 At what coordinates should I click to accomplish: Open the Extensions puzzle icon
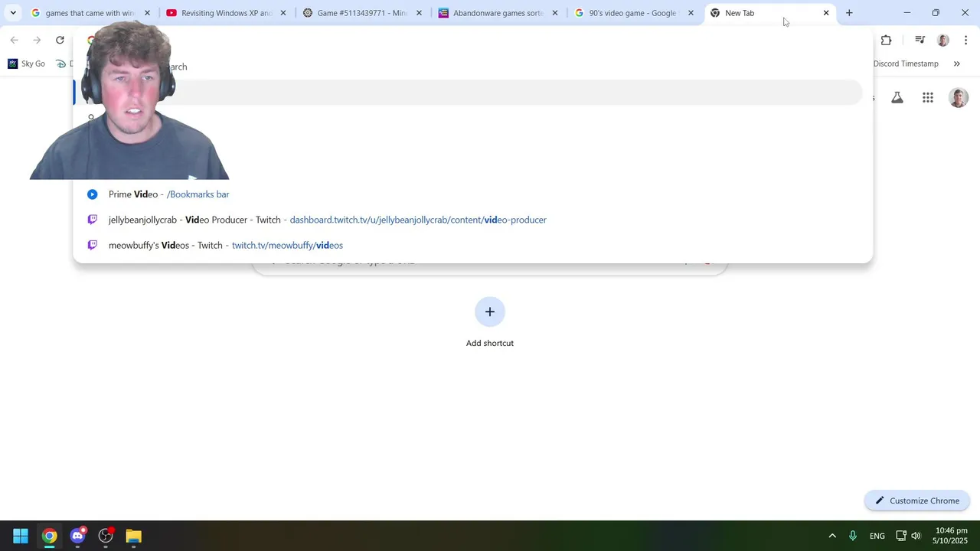pos(886,40)
